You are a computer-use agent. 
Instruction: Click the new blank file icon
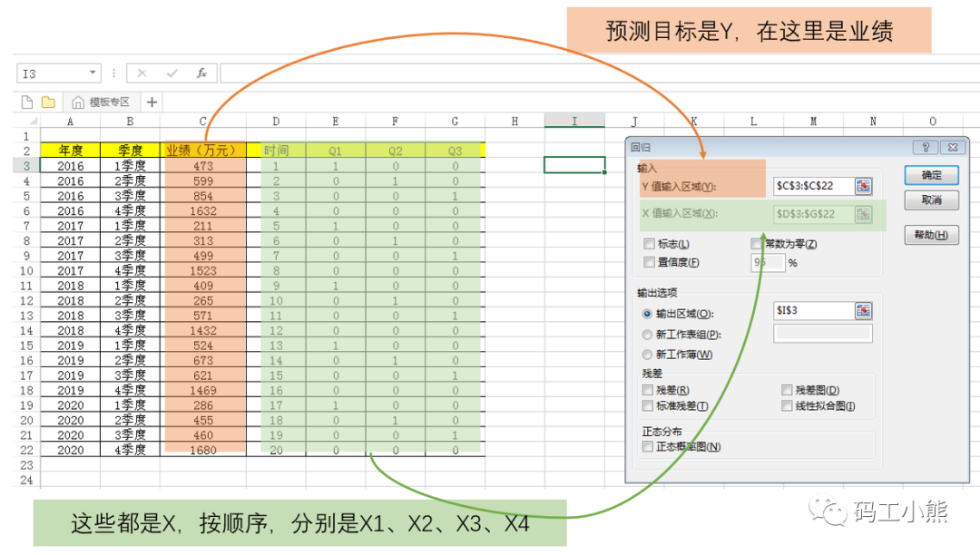click(27, 101)
